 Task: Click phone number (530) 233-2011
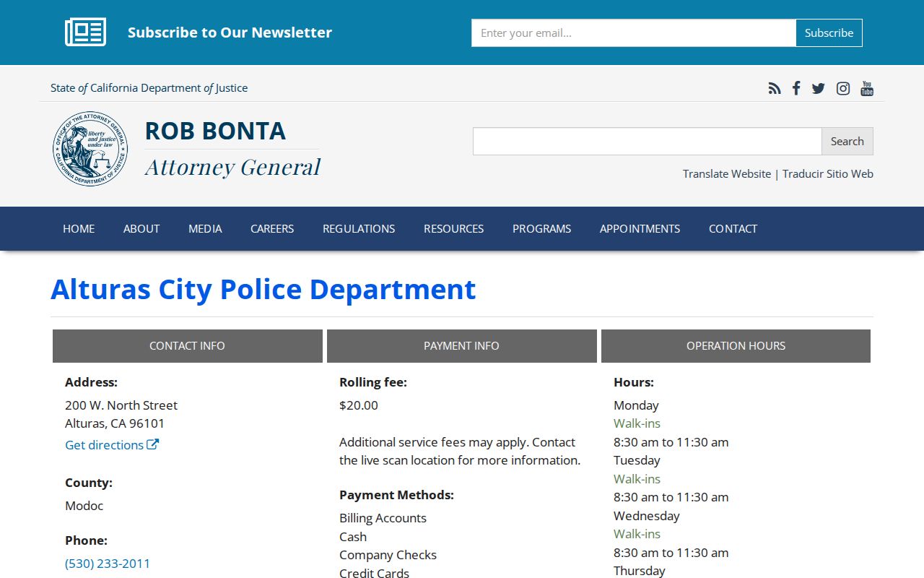pyautogui.click(x=108, y=564)
